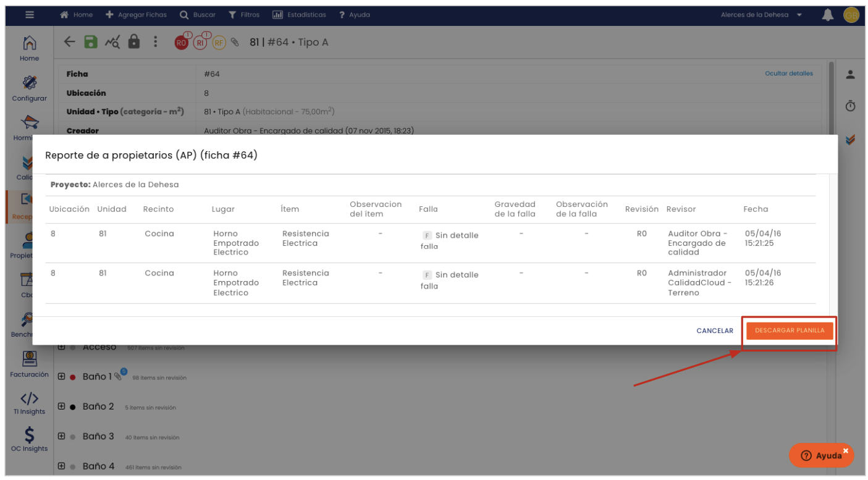Open the notifications bell

[828, 15]
